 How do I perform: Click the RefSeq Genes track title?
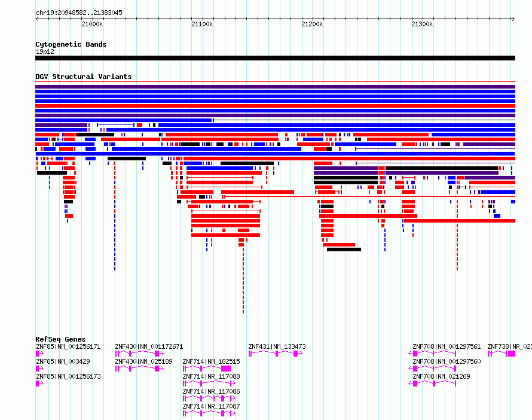60,339
